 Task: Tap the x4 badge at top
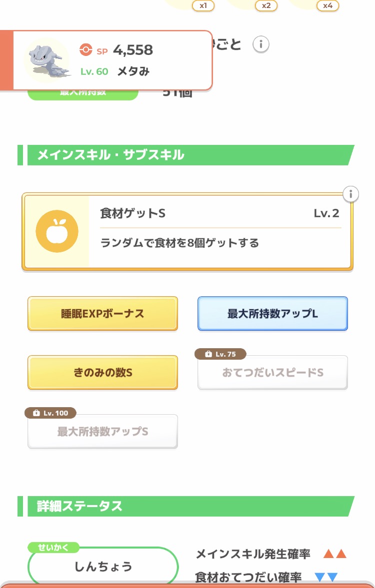tap(327, 5)
